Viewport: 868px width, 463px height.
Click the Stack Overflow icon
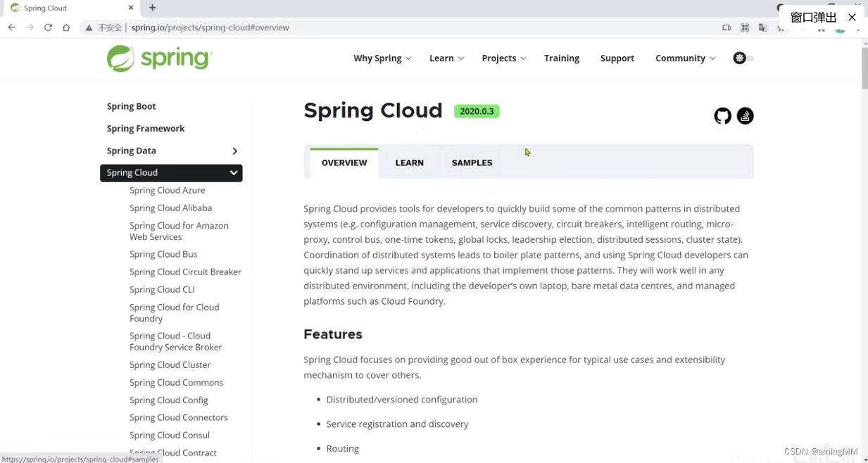point(745,116)
